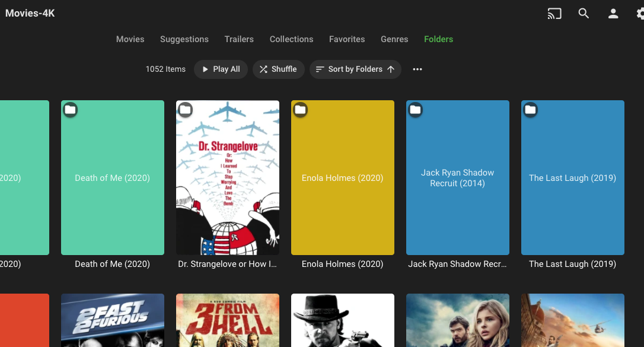Viewport: 644px width, 347px height.
Task: Click the Movies-4K library title
Action: tap(30, 13)
